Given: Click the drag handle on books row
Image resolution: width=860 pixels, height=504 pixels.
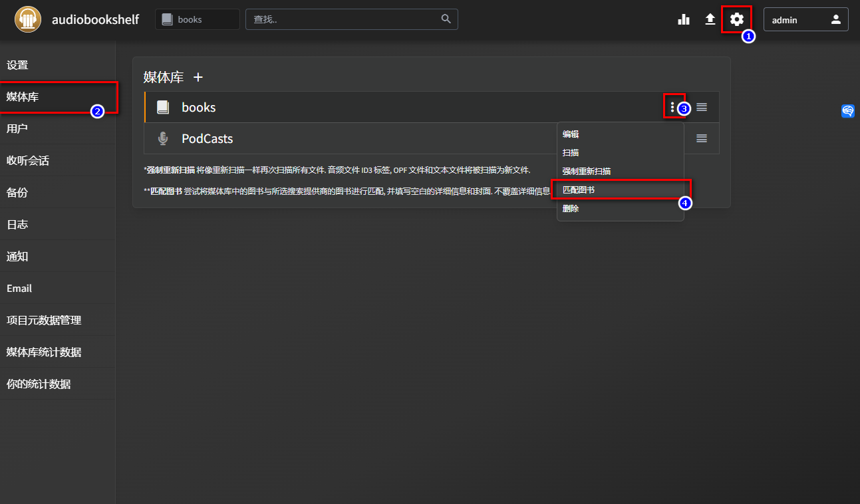Looking at the screenshot, I should click(x=701, y=107).
